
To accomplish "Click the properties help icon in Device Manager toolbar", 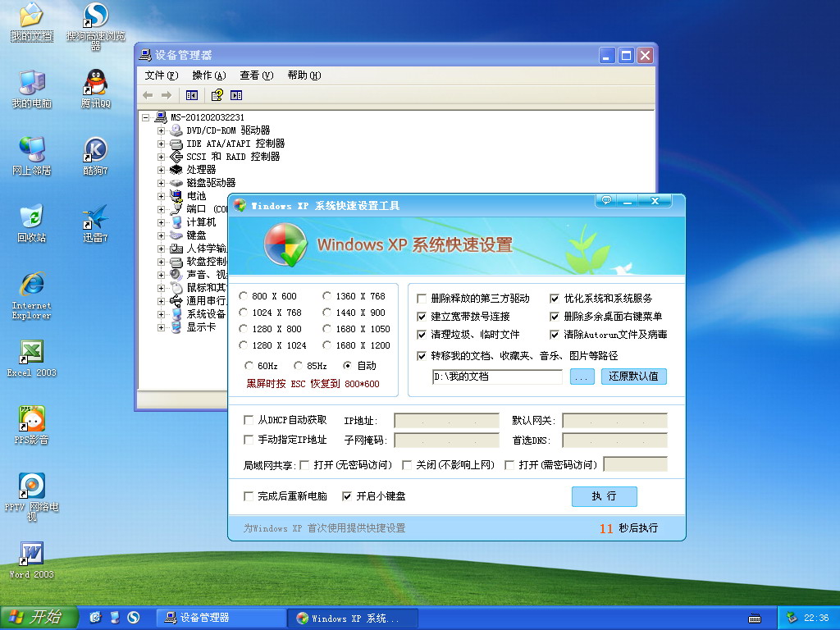I will click(x=217, y=95).
